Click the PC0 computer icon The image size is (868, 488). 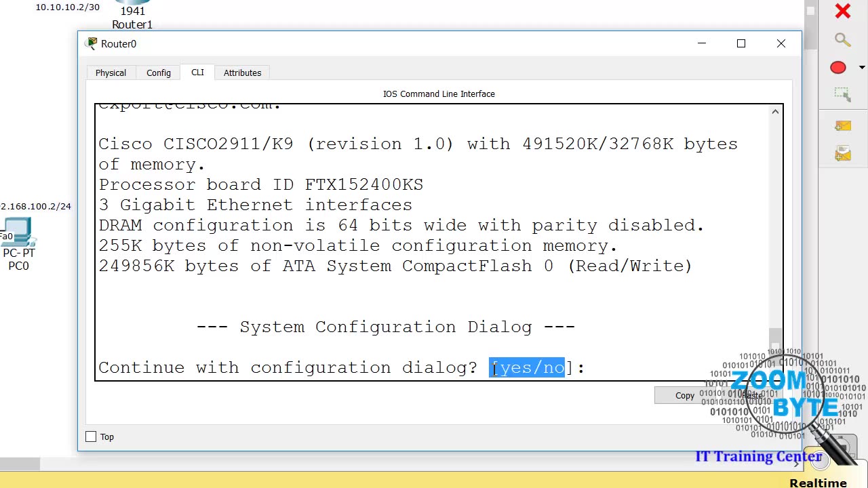(x=18, y=232)
